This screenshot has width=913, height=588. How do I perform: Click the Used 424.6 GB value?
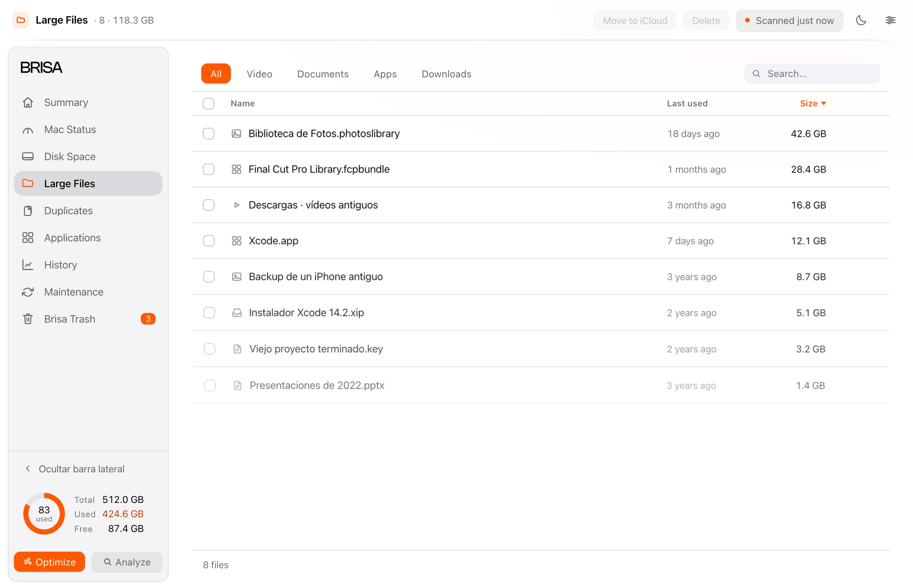coord(123,514)
